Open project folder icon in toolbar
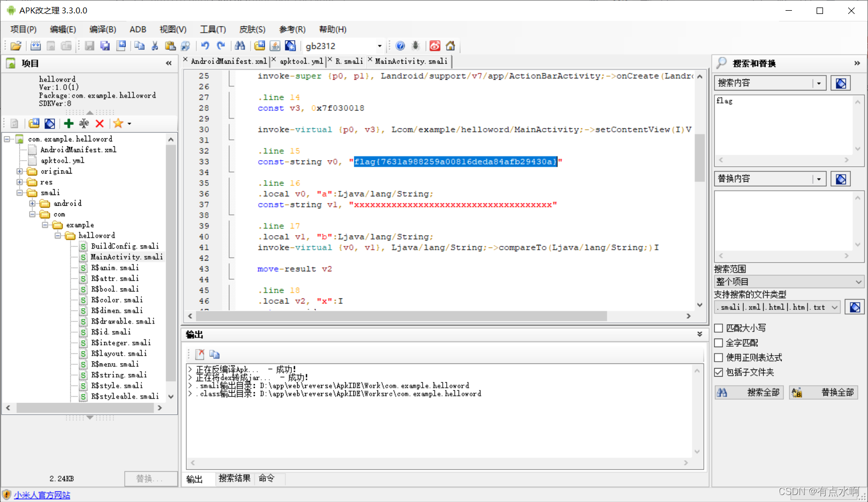Viewport: 868px width, 502px height. (16, 46)
